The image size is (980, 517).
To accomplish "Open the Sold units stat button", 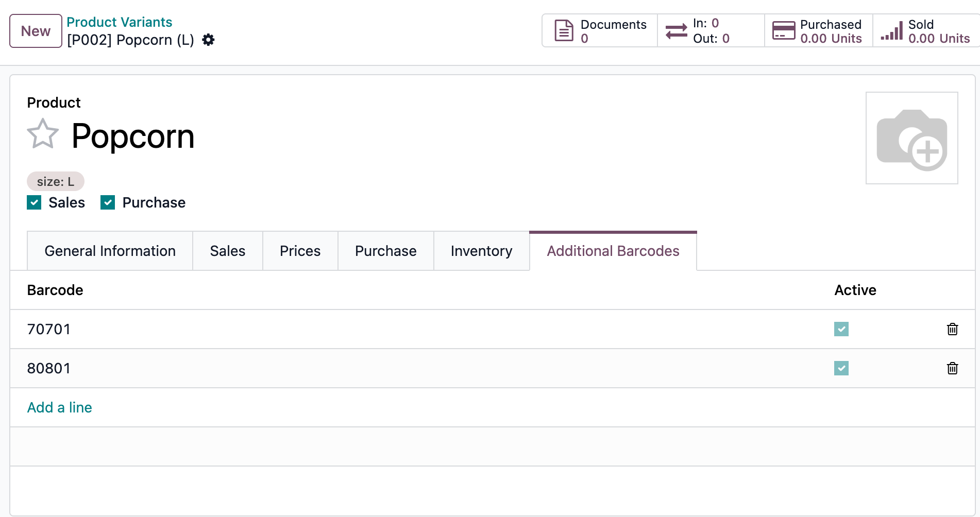I will click(x=925, y=31).
